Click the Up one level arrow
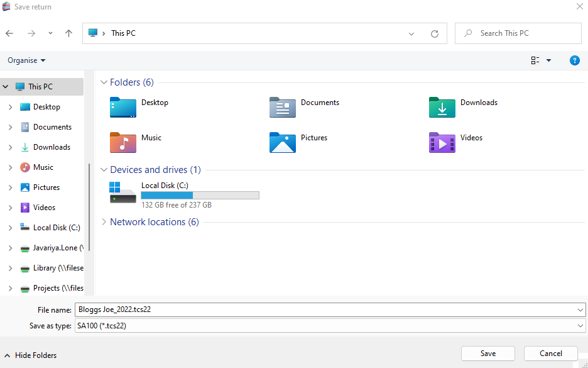The height and width of the screenshot is (368, 588). pyautogui.click(x=69, y=33)
